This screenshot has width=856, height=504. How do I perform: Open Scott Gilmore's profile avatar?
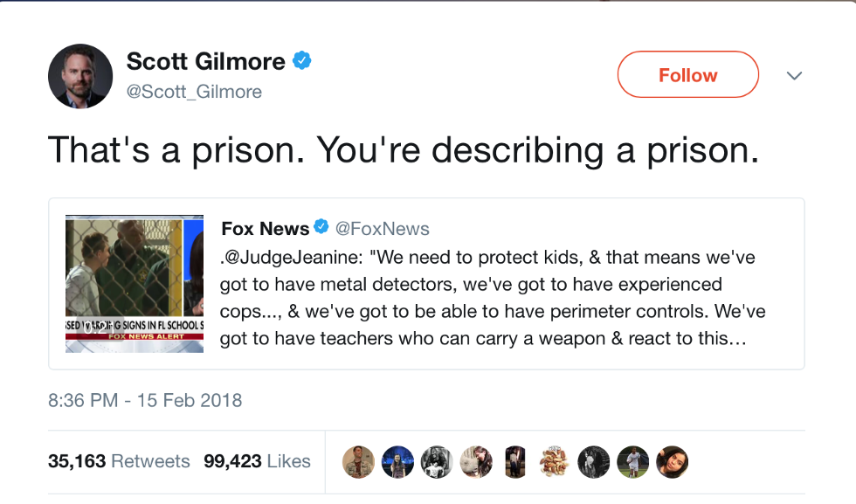[80, 76]
